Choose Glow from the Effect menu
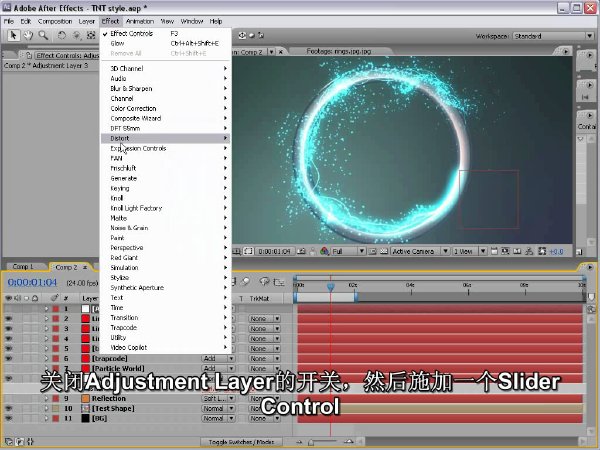Viewport: 600px width, 450px height. [x=165, y=43]
